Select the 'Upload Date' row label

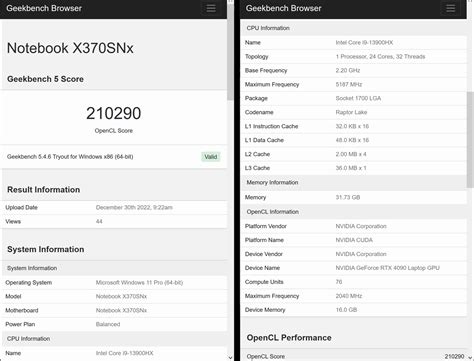pos(21,207)
